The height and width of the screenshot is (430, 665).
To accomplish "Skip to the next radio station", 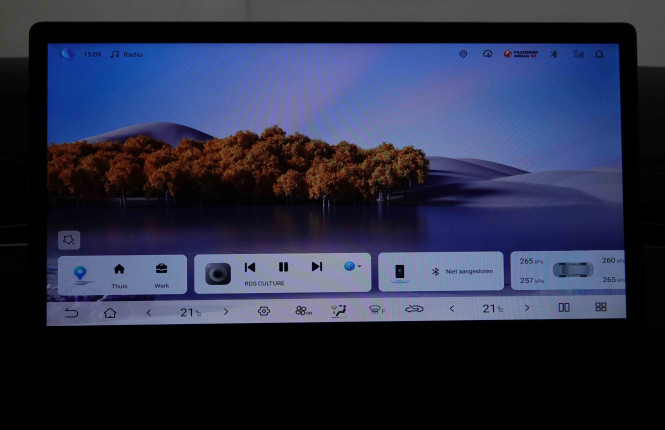I will pos(317,266).
